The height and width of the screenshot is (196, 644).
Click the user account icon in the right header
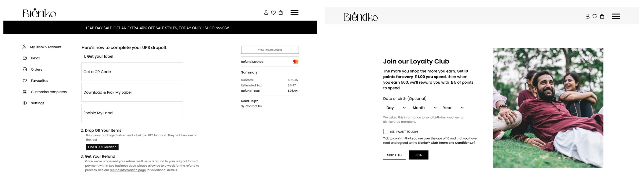click(x=587, y=16)
